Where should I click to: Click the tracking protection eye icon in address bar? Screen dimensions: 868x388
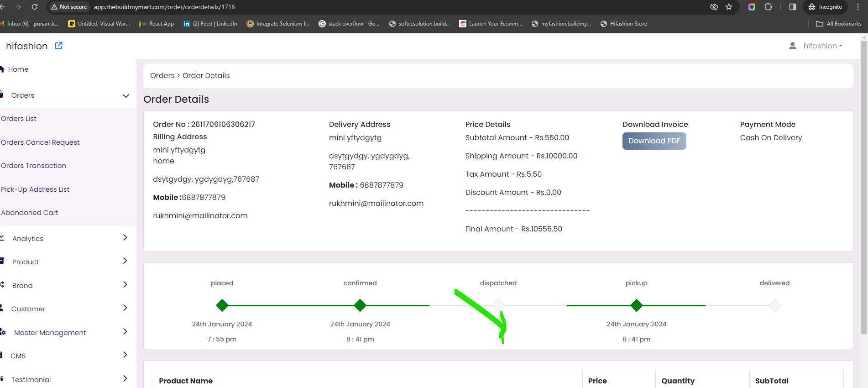click(x=714, y=7)
